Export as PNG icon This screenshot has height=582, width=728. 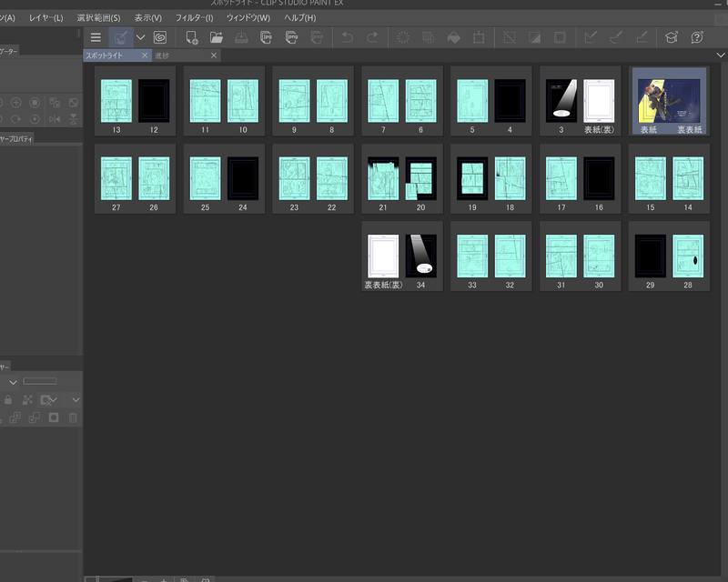coord(291,37)
